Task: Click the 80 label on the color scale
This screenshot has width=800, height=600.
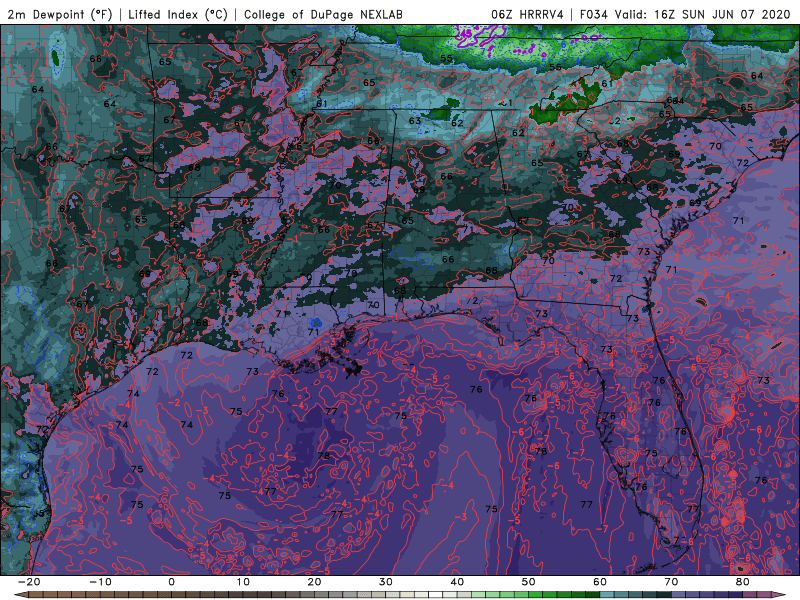Action: point(743,582)
